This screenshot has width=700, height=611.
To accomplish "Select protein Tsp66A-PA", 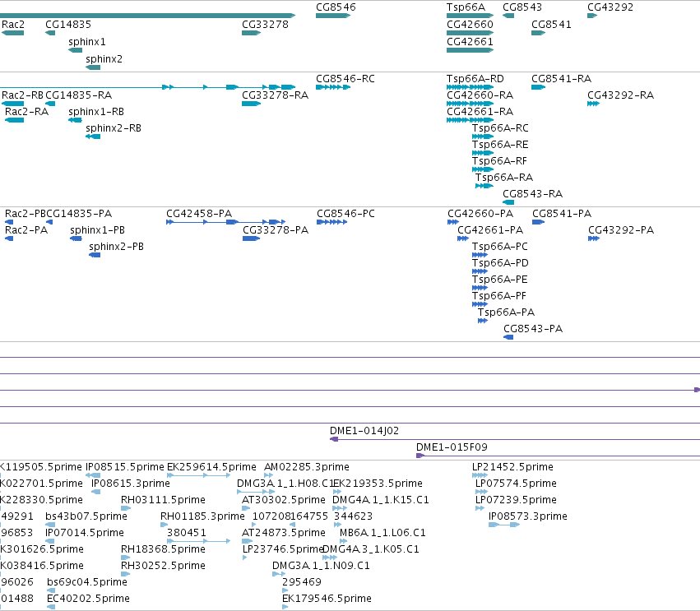I will click(506, 313).
